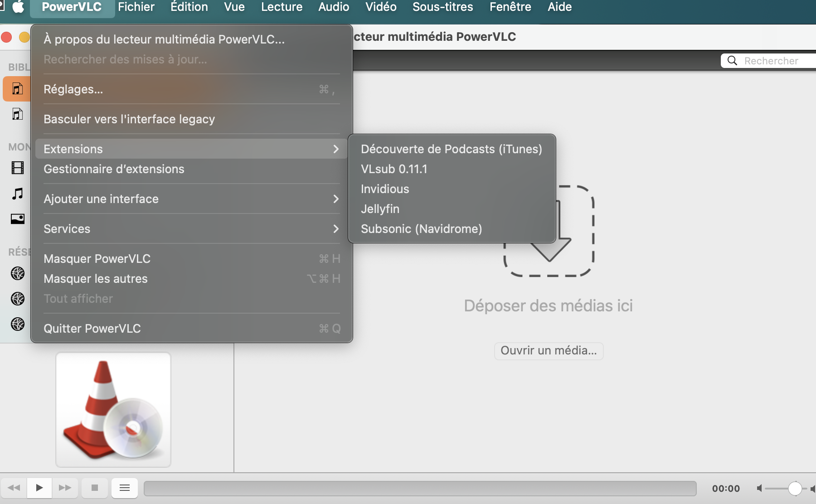The height and width of the screenshot is (504, 816).
Task: Expand the Services submenu arrow
Action: [x=336, y=229]
